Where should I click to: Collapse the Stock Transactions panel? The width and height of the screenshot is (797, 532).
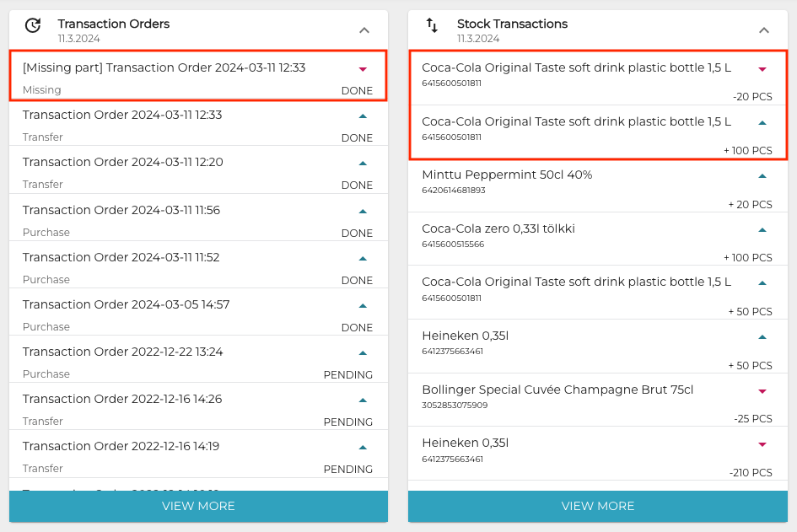tap(764, 30)
